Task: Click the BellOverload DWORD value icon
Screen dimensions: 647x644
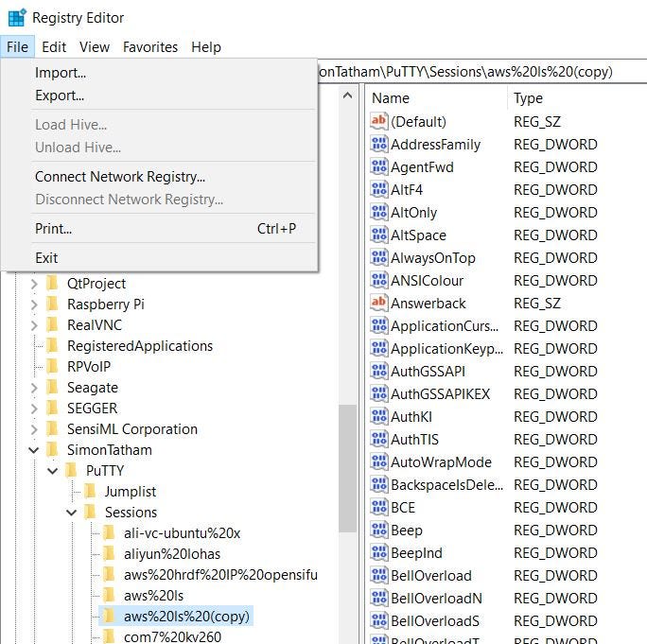Action: click(378, 575)
